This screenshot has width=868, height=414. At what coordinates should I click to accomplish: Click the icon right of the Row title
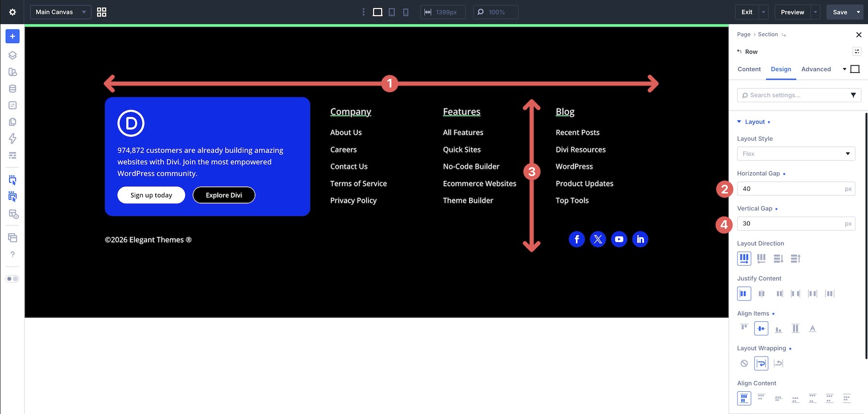[856, 52]
